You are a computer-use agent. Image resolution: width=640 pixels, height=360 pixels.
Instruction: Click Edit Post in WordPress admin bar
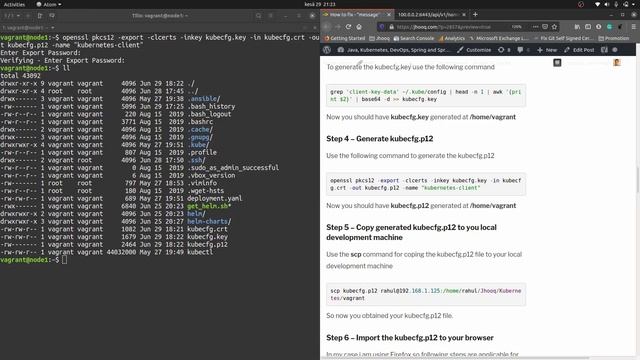tap(579, 50)
